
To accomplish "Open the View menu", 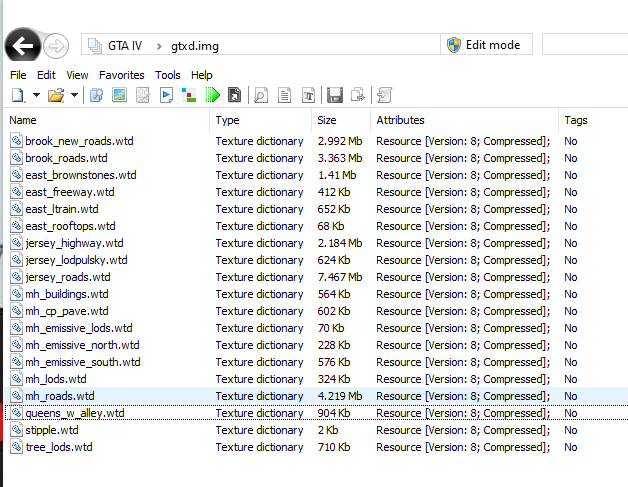I will [x=77, y=75].
